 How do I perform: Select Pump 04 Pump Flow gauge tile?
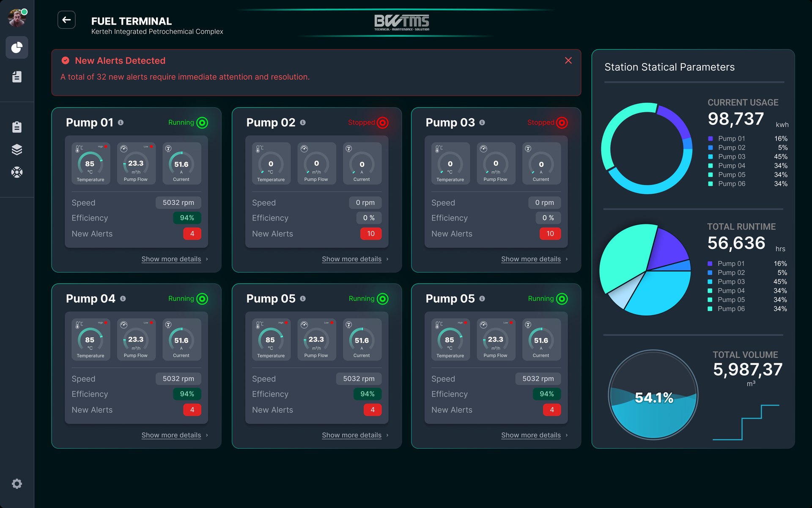tap(136, 340)
